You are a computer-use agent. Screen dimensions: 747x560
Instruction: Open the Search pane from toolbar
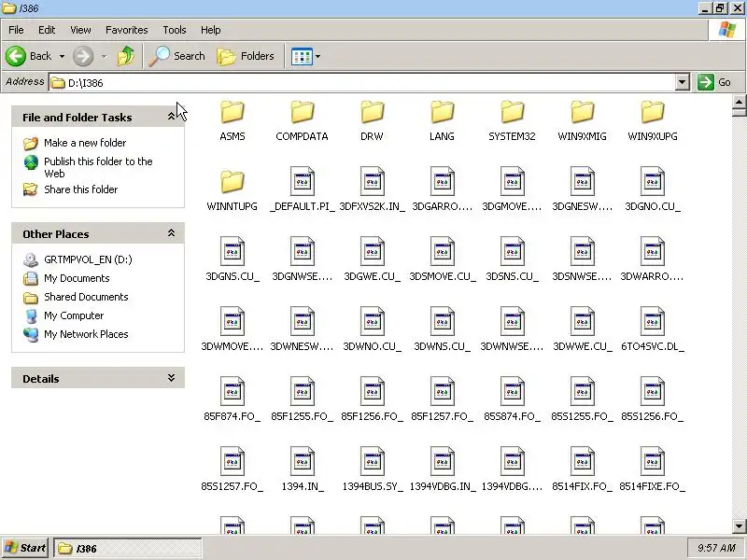[x=176, y=56]
